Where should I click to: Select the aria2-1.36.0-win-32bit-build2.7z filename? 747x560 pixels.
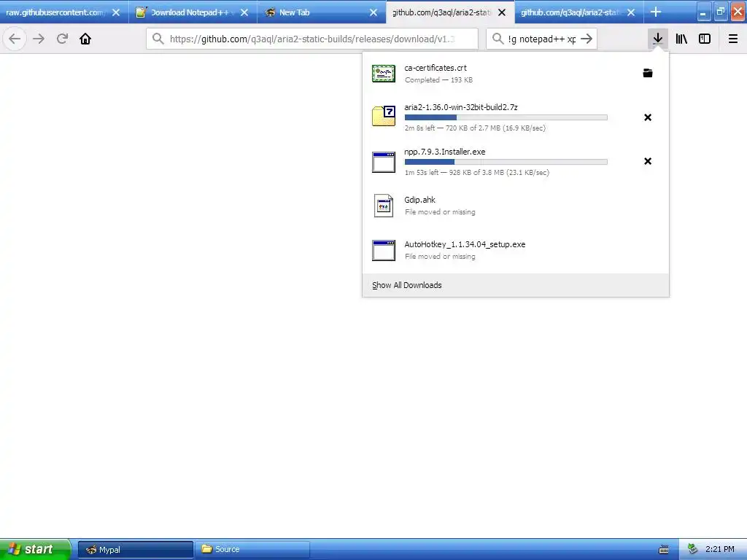pos(461,107)
